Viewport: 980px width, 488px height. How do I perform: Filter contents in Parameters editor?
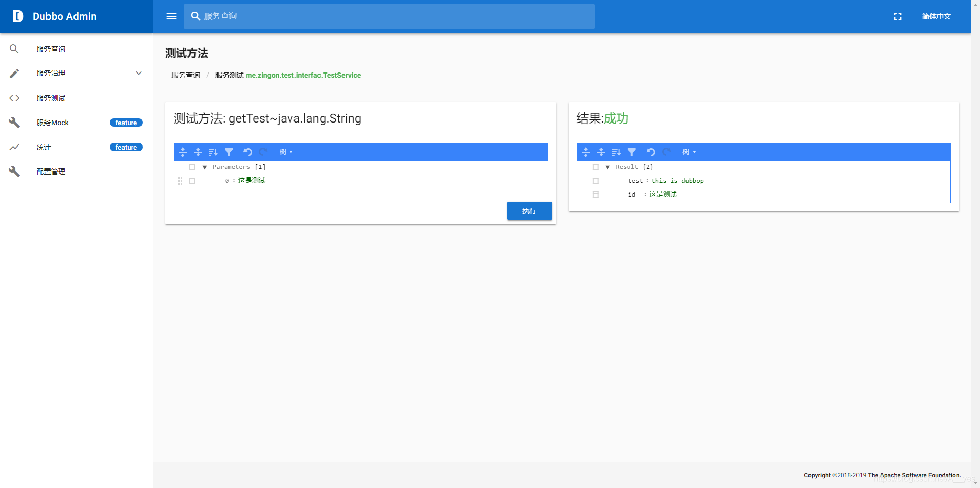229,152
